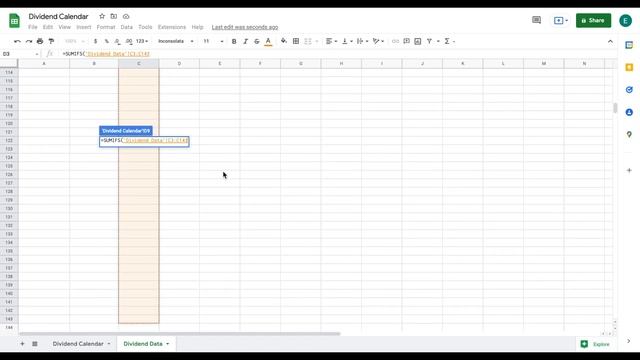Open the font size 11 dropdown
640x360 pixels.
[213, 41]
